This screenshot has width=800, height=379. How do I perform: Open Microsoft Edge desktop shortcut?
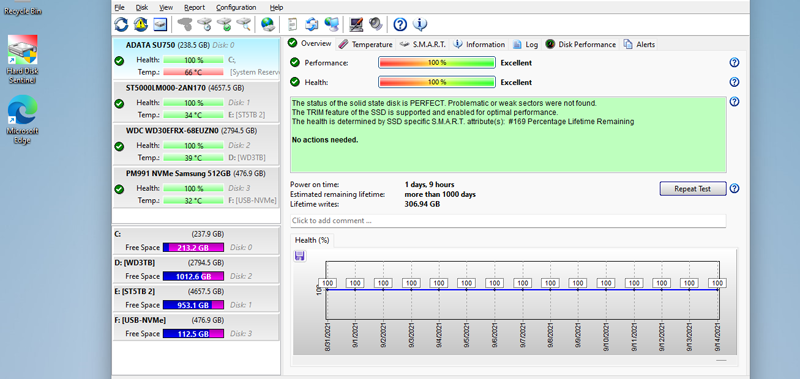pos(22,120)
